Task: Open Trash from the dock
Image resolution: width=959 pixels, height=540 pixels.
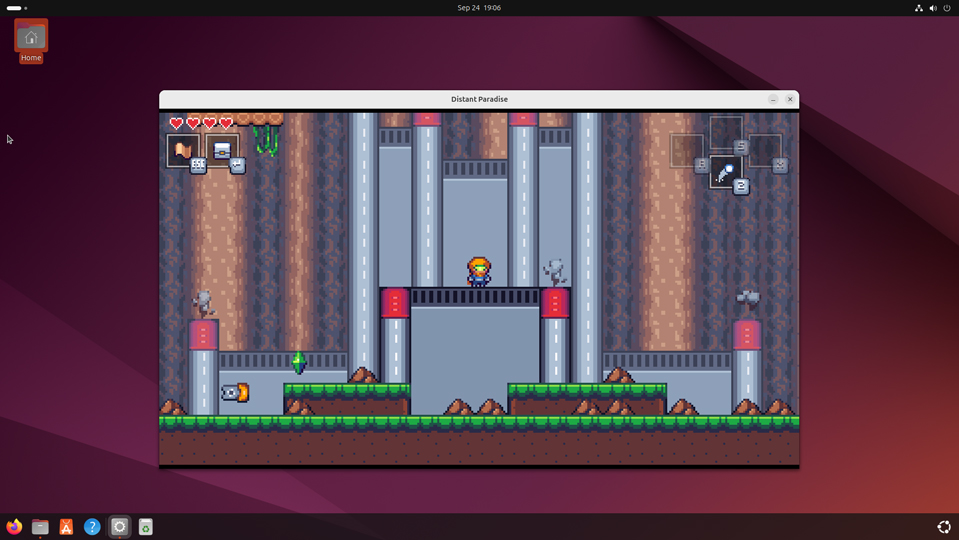Action: (146, 527)
